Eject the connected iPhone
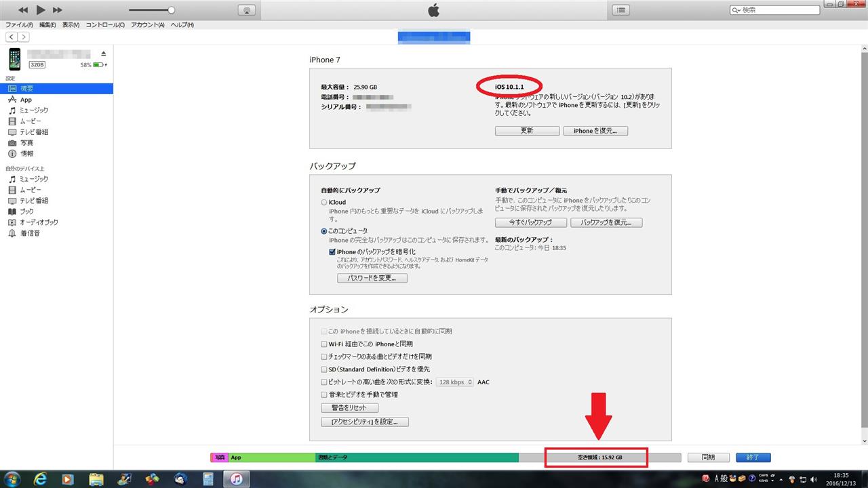Viewport: 868px width, 488px height. pyautogui.click(x=104, y=54)
